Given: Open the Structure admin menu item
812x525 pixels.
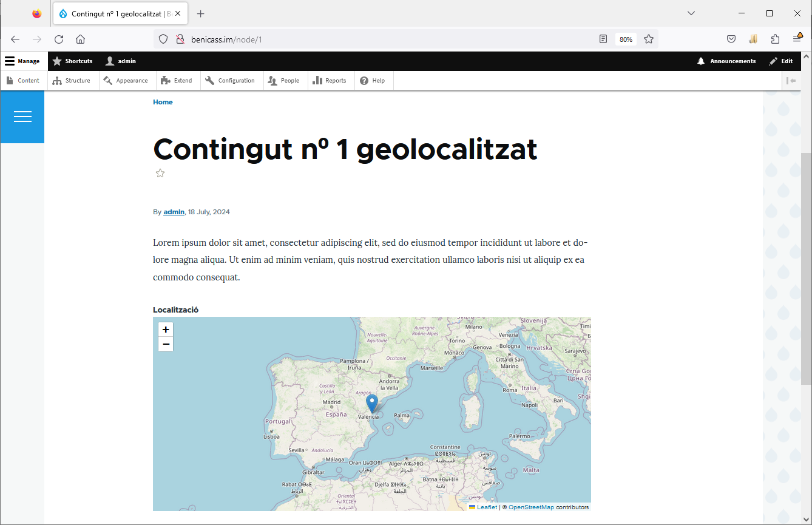Looking at the screenshot, I should click(72, 81).
